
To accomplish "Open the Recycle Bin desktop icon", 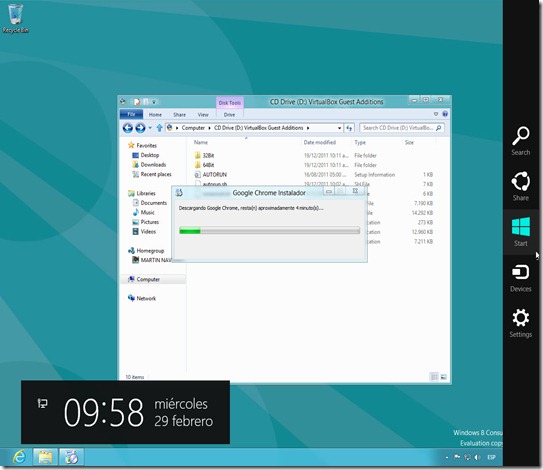I will (15, 18).
